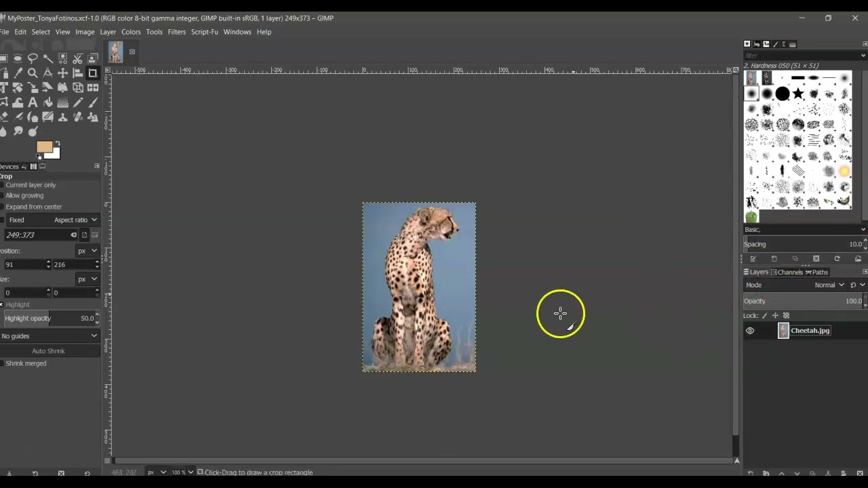The image size is (868, 488).
Task: Select the Color Picker eyedropper tool
Action: pyautogui.click(x=18, y=73)
